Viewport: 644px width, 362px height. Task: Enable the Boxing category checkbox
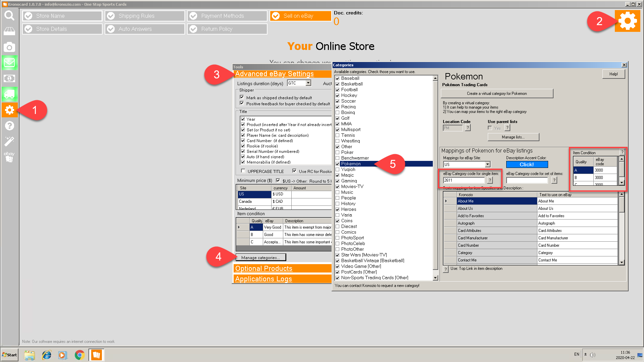click(x=338, y=113)
